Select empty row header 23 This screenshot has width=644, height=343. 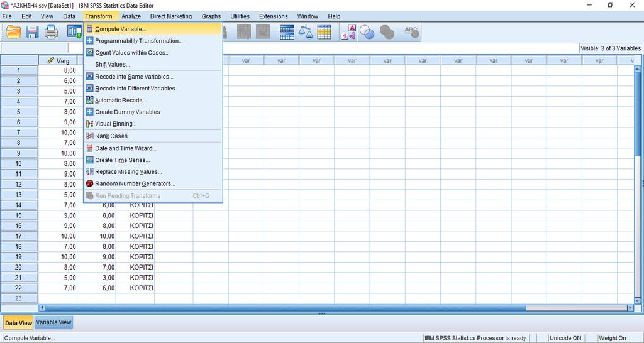(19, 298)
